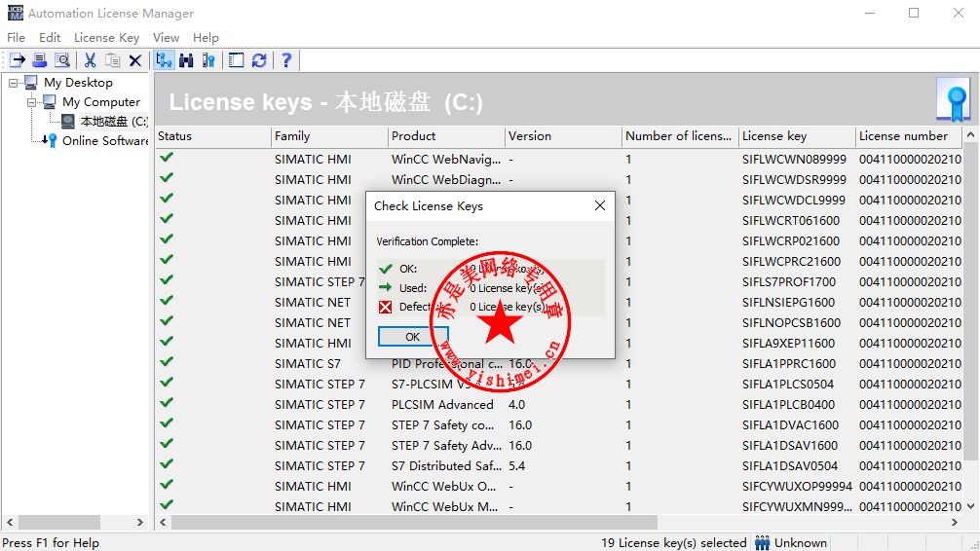
Task: Click the red Defect X icon in dialog
Action: [385, 307]
